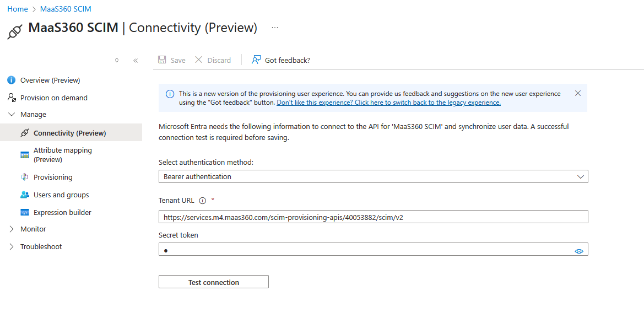Expand the Monitor section
Viewport: 644px width, 323px height.
(12, 229)
